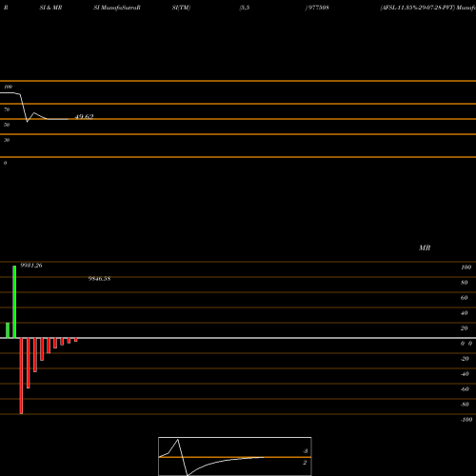Click the 977508 code in header
Image resolution: width=476 pixels, height=476 pixels.
[318, 8]
